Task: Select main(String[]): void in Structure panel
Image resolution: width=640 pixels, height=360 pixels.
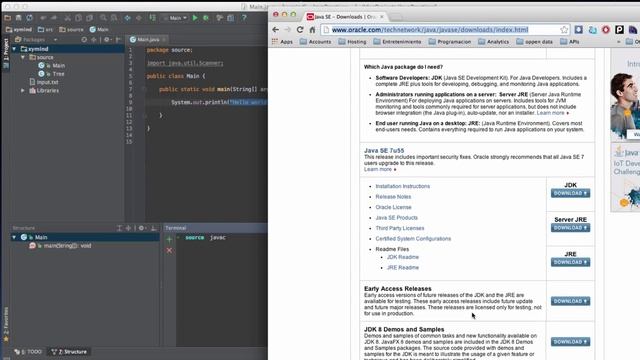Action: [x=60, y=246]
